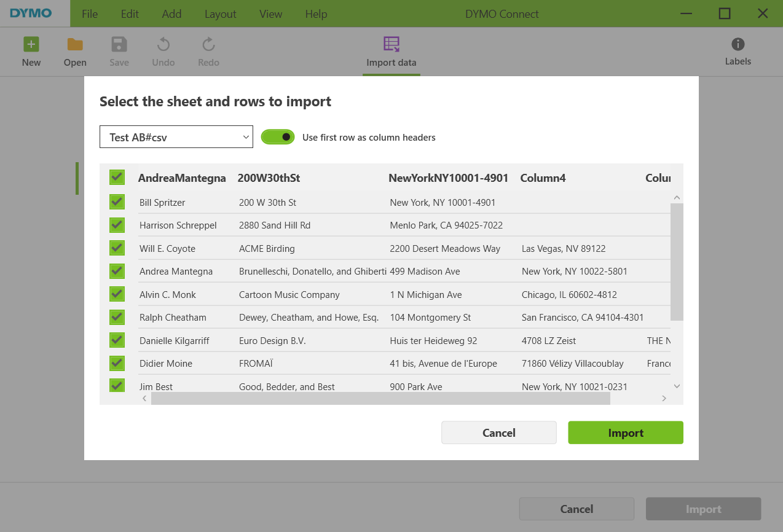Open the Layout menu
The width and height of the screenshot is (783, 532).
click(220, 14)
